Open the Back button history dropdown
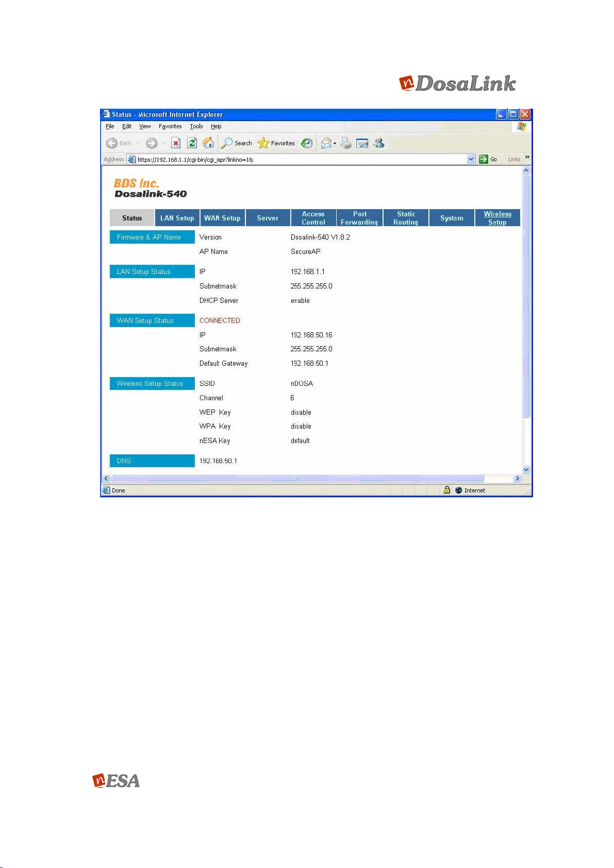614x868 pixels. pyautogui.click(x=138, y=143)
